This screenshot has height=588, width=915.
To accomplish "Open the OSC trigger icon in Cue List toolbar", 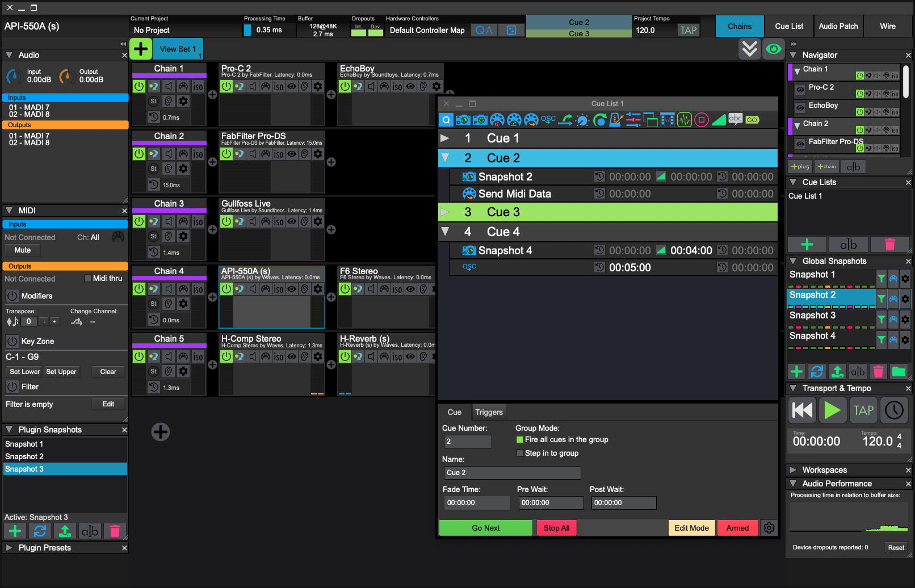I will (548, 119).
